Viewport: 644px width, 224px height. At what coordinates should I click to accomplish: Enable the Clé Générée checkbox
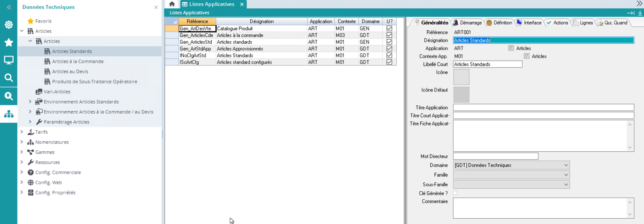pos(455,193)
